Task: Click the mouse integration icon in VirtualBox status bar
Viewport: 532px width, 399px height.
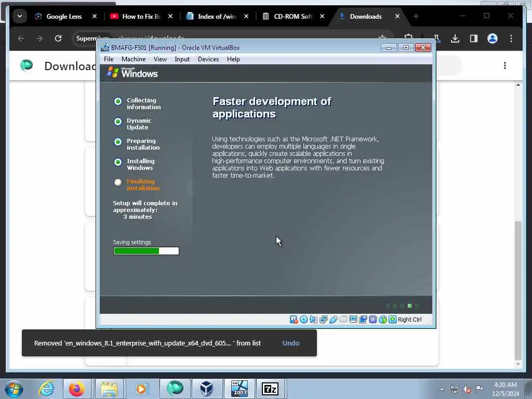Action: 383,320
